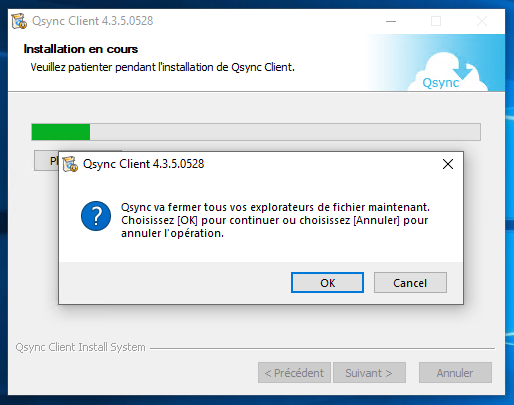Click the greyed-out Suivant button
This screenshot has width=514, height=405.
tap(369, 373)
